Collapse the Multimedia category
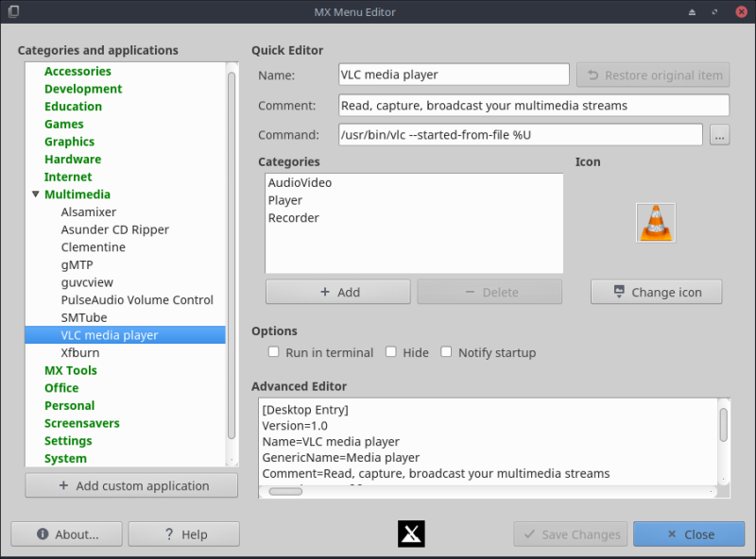Screen dimensions: 756x559 coord(35,194)
